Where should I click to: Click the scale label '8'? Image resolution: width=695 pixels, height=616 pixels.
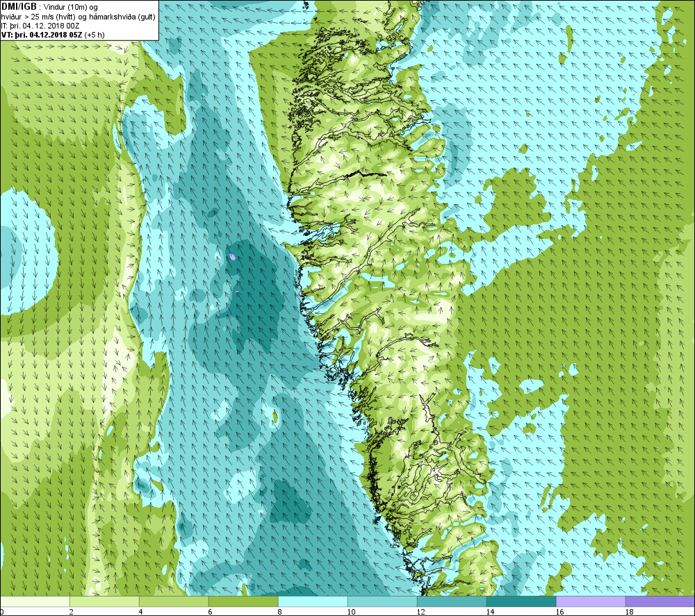coord(280,612)
